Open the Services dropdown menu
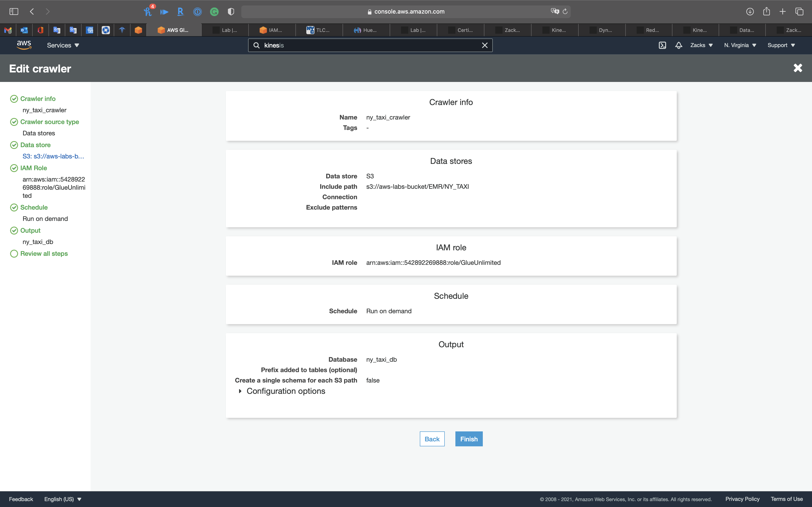 [x=63, y=45]
